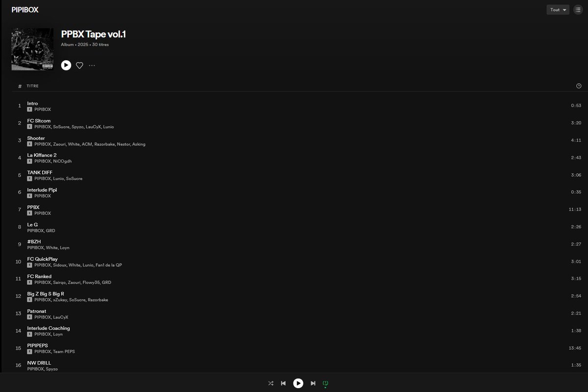
Task: Select track Big Z Big S Big R
Action: (x=46, y=294)
